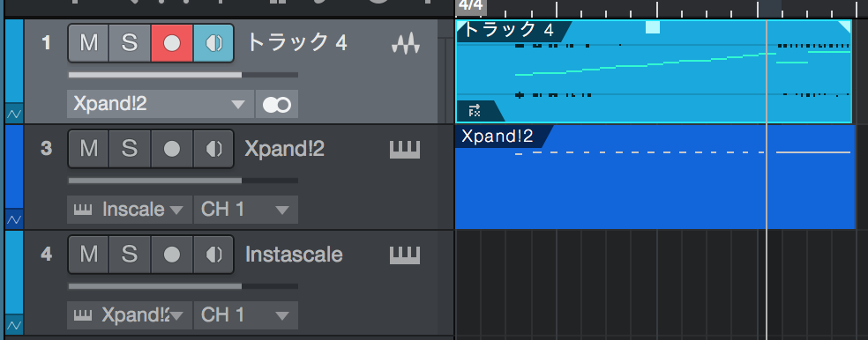This screenshot has width=868, height=340.
Task: Select the Xpand!2 clip in the timeline
Action: pos(655,177)
